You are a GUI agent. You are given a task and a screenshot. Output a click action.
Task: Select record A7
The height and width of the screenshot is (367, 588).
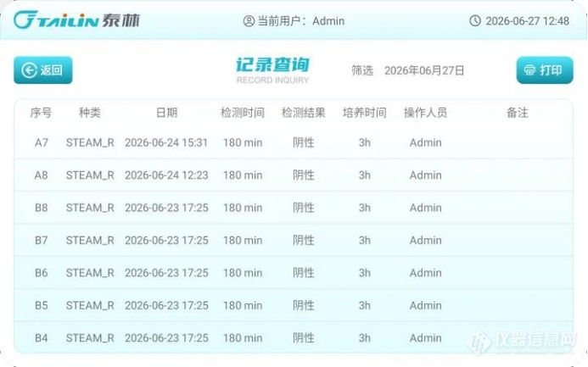tap(294, 142)
